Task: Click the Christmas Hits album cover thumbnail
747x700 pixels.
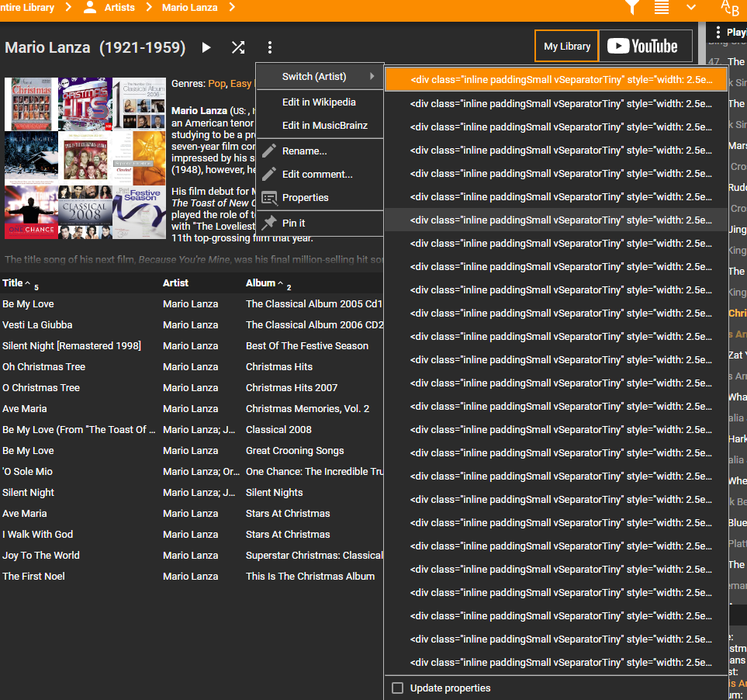Action: coord(85,104)
